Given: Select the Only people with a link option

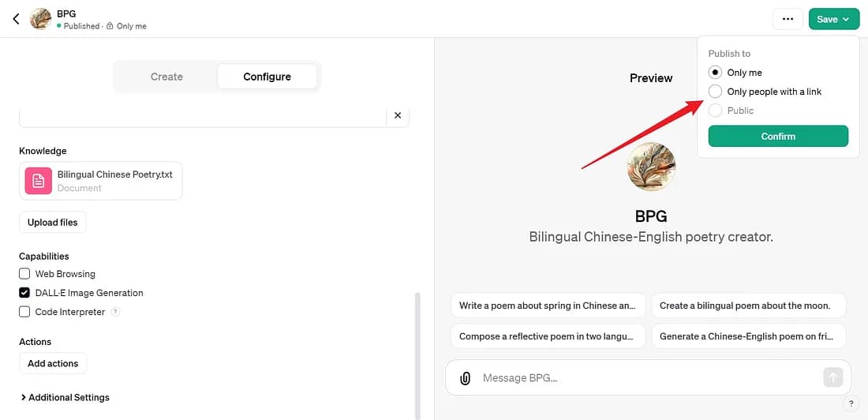Looking at the screenshot, I should [716, 92].
